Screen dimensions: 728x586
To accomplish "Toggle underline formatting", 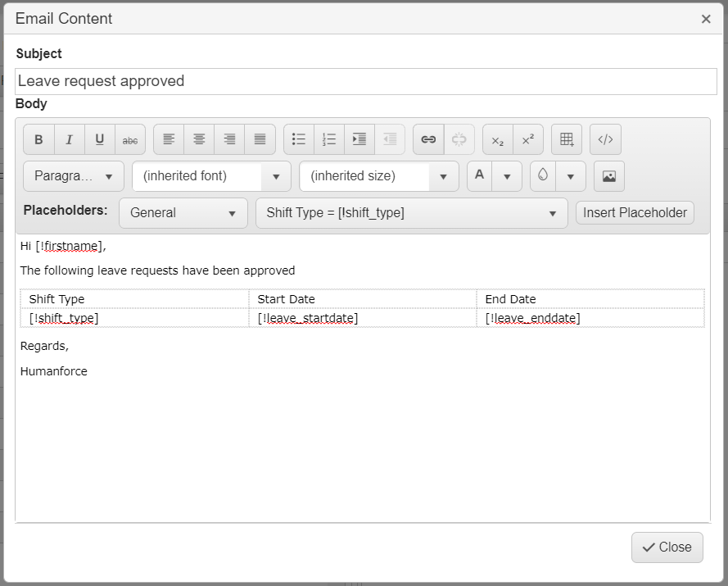I will click(99, 139).
